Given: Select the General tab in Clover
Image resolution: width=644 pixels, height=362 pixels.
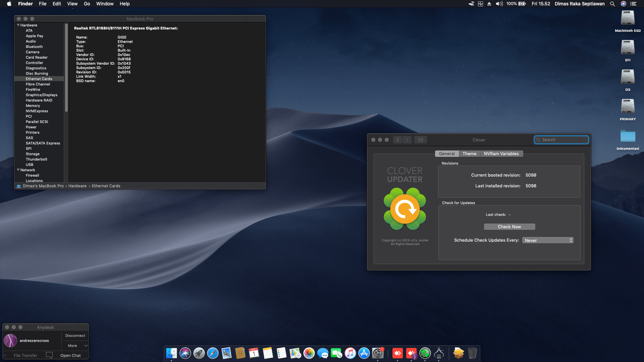Looking at the screenshot, I should point(447,154).
